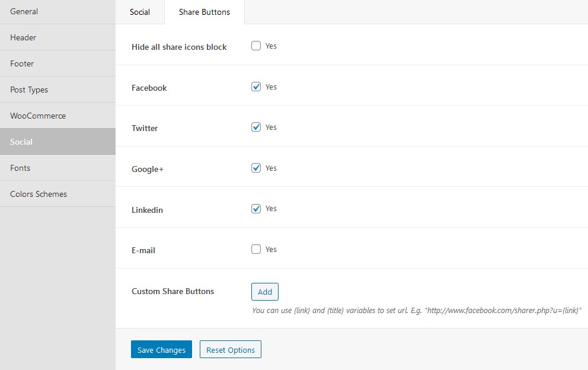The height and width of the screenshot is (370, 588).
Task: Click the Save Changes button
Action: coord(161,349)
